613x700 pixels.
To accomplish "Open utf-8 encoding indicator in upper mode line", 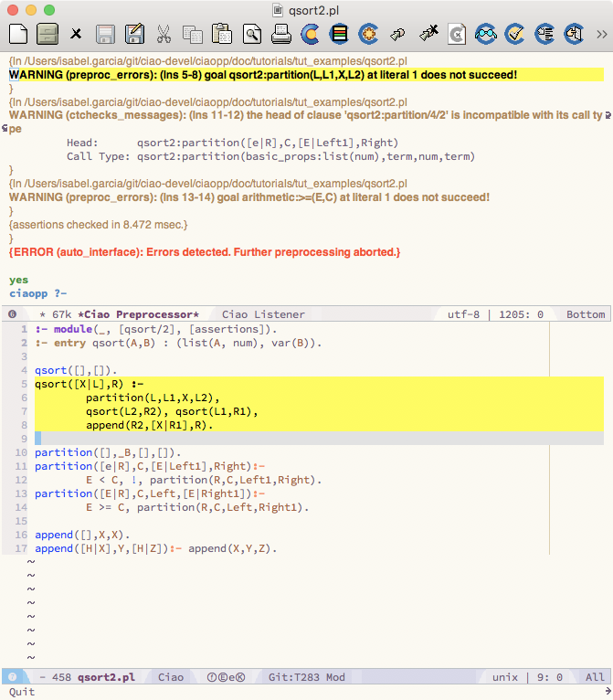I will point(464,314).
